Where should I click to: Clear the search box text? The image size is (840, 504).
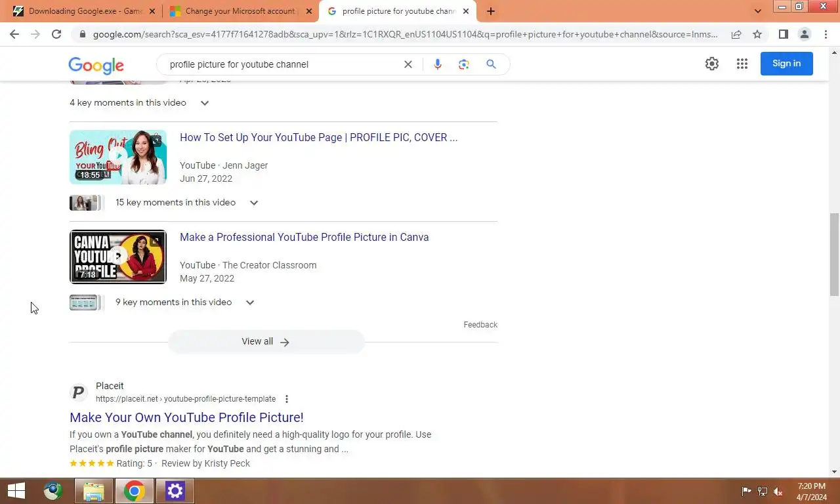[x=408, y=64]
